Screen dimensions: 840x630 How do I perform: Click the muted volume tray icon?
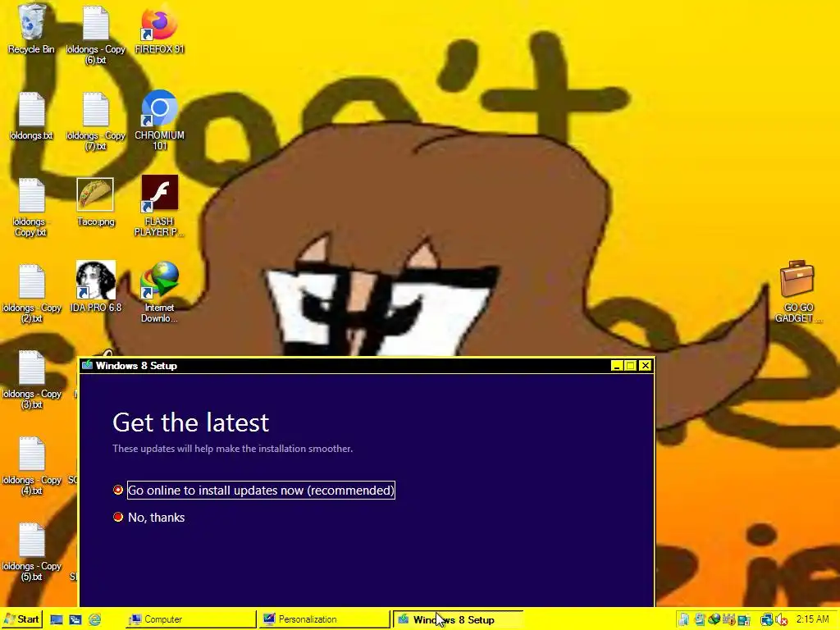[x=782, y=620]
